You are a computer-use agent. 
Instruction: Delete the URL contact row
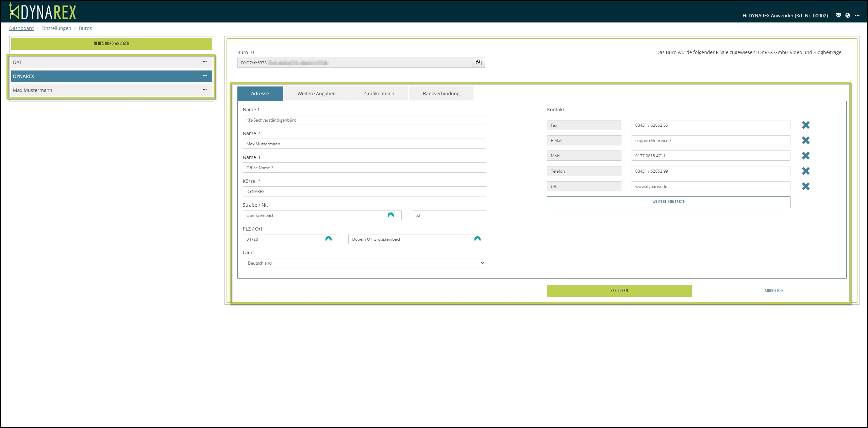(x=805, y=186)
